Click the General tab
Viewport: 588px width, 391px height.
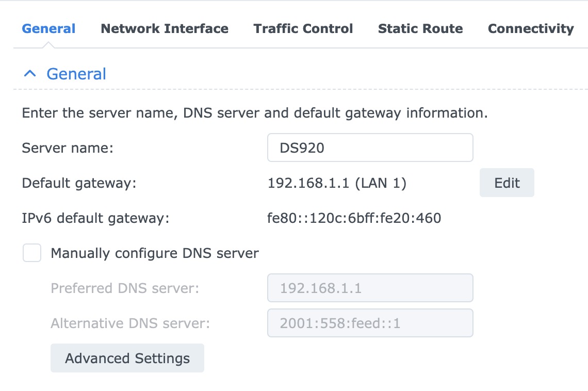pyautogui.click(x=48, y=29)
